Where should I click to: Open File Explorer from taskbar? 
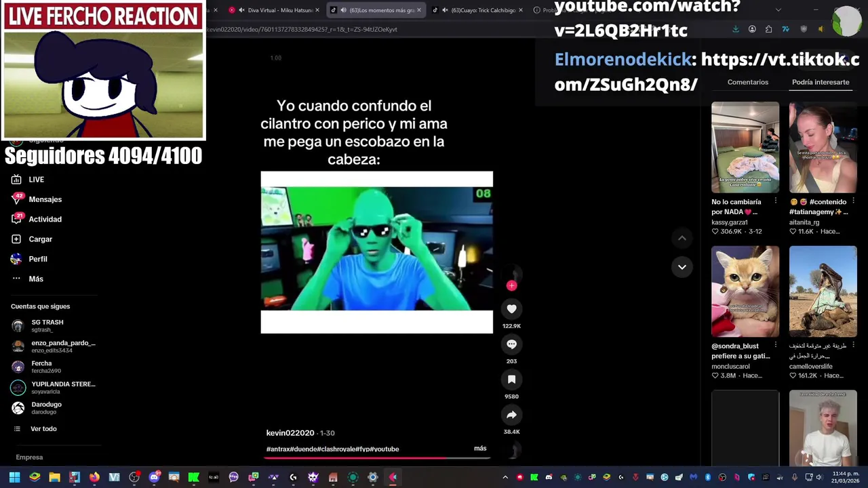point(54,477)
